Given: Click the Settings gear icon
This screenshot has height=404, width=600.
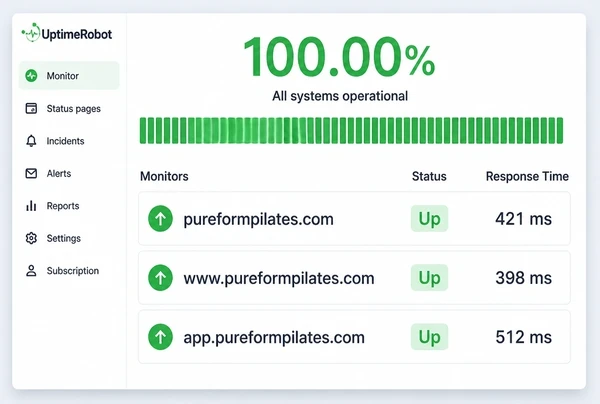Looking at the screenshot, I should click(x=31, y=238).
